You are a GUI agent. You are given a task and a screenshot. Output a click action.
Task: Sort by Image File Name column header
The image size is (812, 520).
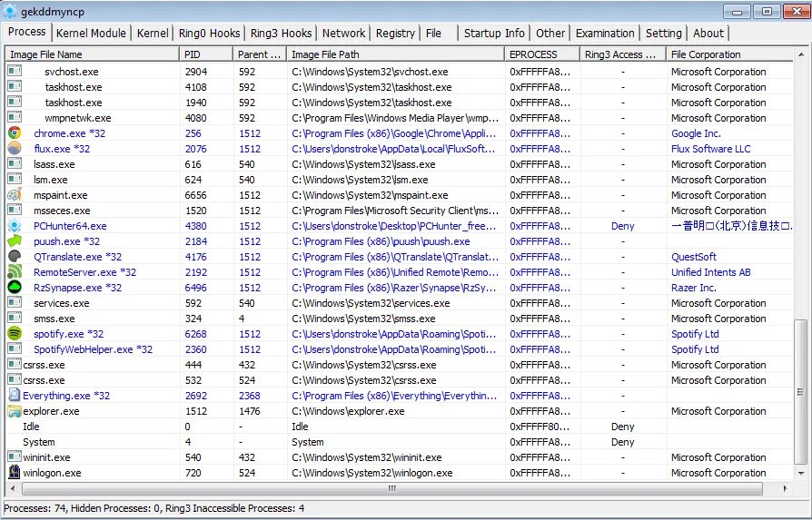coord(92,54)
